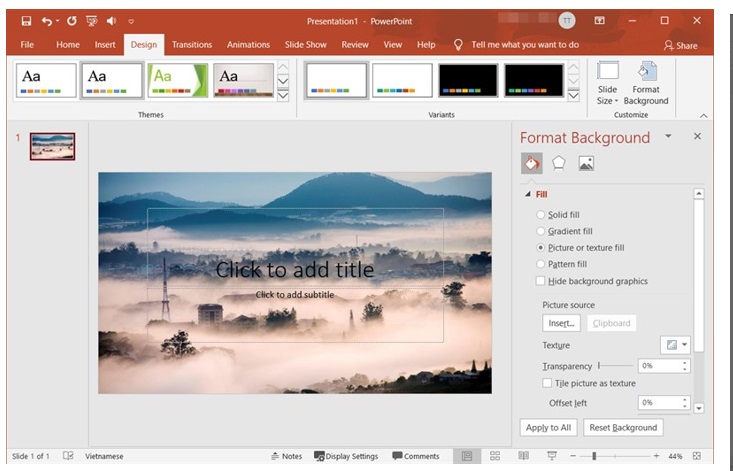Choose the Gradient fill option
This screenshot has width=733, height=471.
[x=541, y=231]
